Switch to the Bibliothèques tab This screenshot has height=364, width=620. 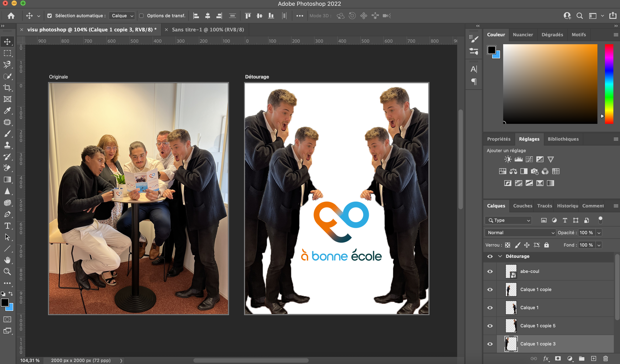[x=563, y=139]
